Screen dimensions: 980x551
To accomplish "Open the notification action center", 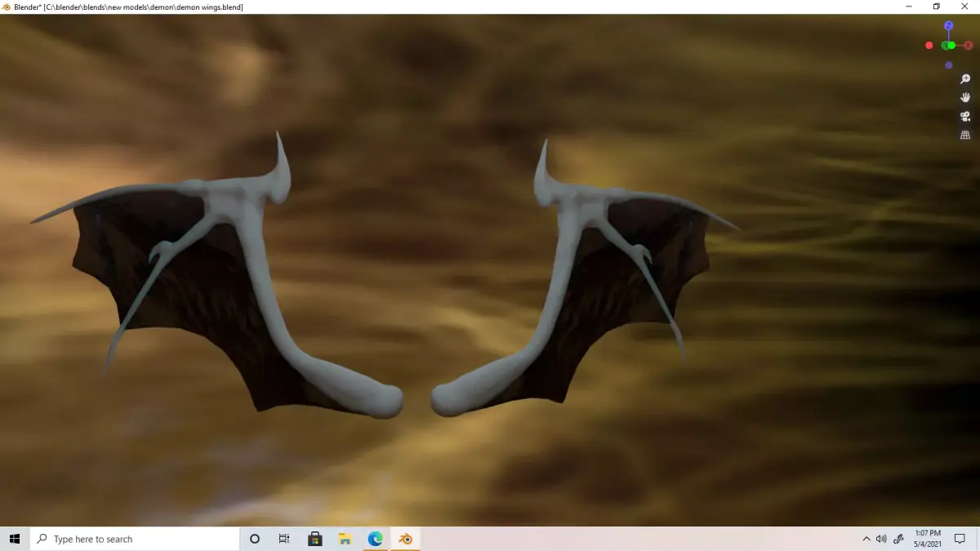I will coord(960,539).
